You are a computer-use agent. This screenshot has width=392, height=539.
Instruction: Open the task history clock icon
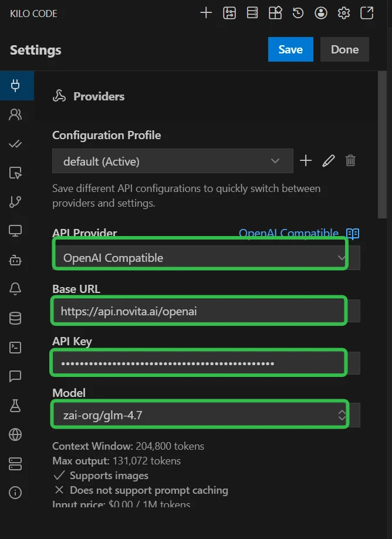click(x=298, y=13)
